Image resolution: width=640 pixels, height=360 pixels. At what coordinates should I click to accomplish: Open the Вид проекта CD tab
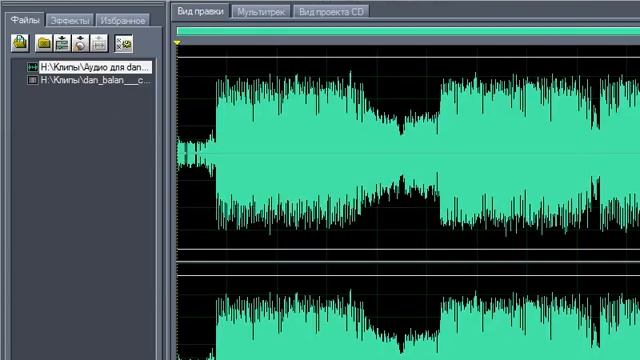[x=331, y=12]
